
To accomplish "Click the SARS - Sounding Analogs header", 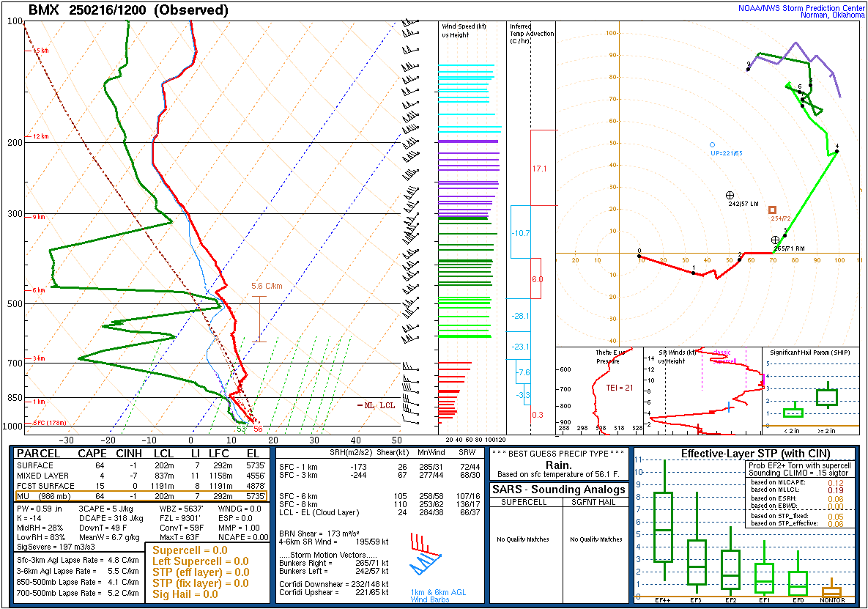I will (x=560, y=490).
